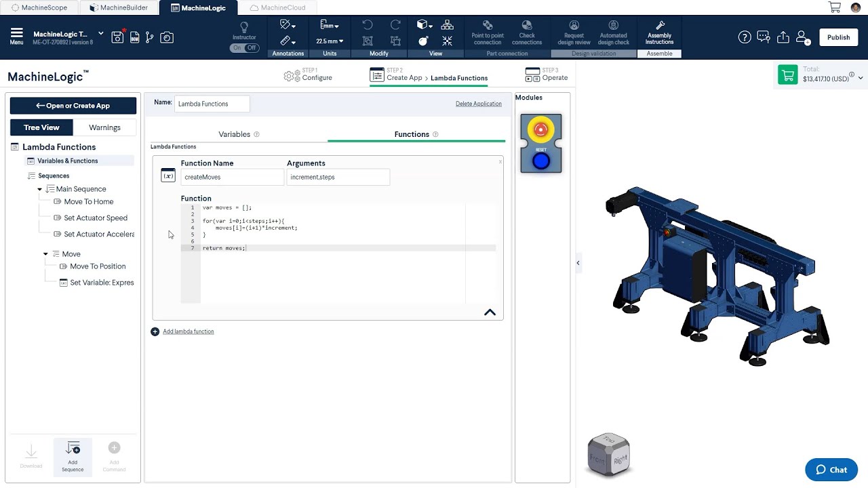868x488 pixels.
Task: Click the Add Sequence button
Action: click(x=73, y=457)
